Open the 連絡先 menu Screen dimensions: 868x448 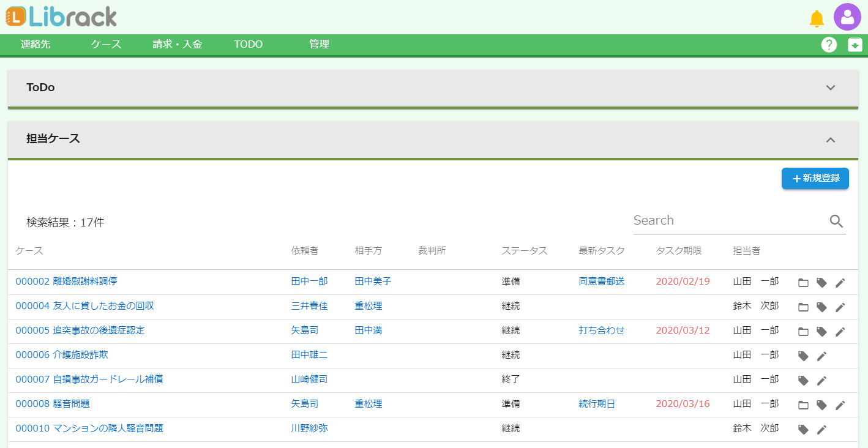(x=36, y=45)
